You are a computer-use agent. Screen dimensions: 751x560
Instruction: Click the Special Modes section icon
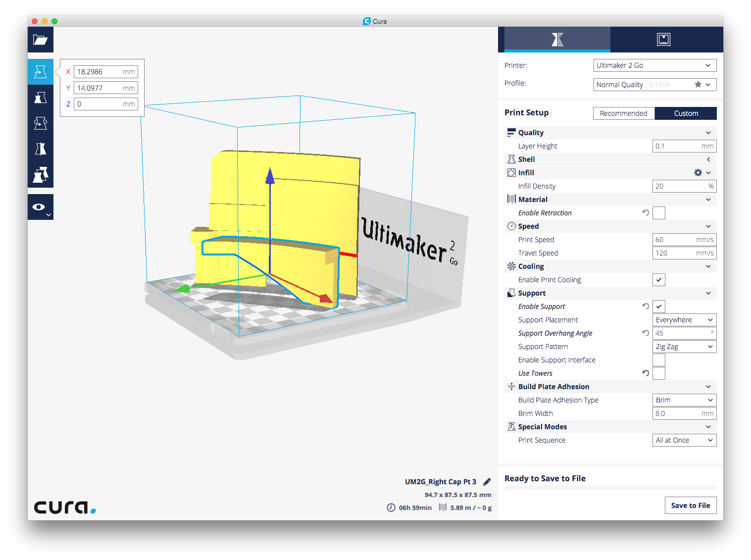coord(511,427)
